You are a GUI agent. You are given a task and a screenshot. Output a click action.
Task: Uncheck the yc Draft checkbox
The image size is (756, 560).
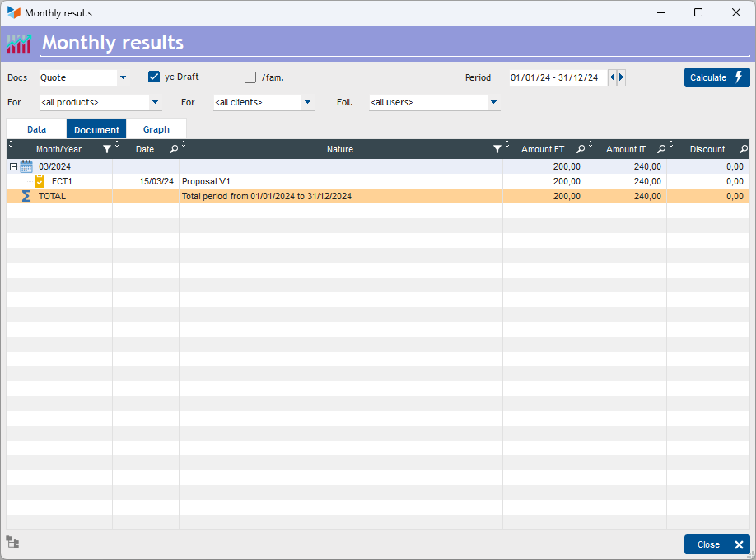(x=154, y=77)
